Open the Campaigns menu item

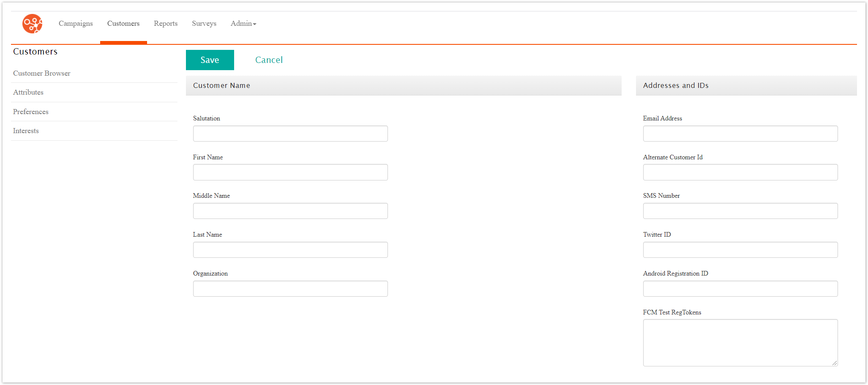click(x=76, y=24)
